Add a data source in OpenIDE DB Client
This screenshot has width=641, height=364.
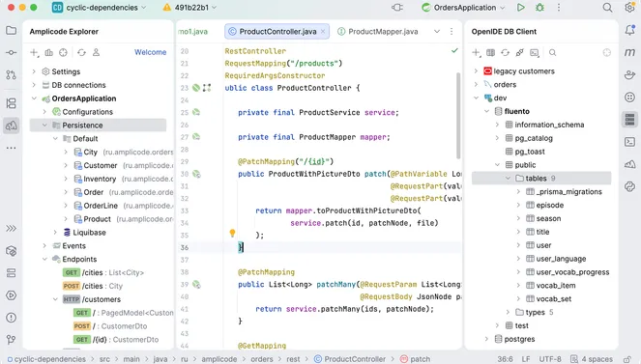coord(477,52)
